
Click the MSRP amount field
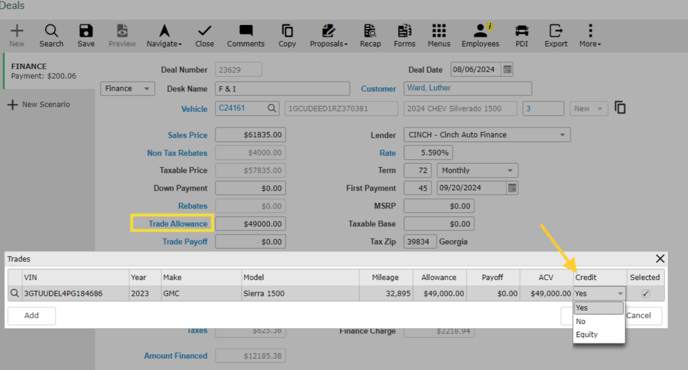(x=439, y=206)
